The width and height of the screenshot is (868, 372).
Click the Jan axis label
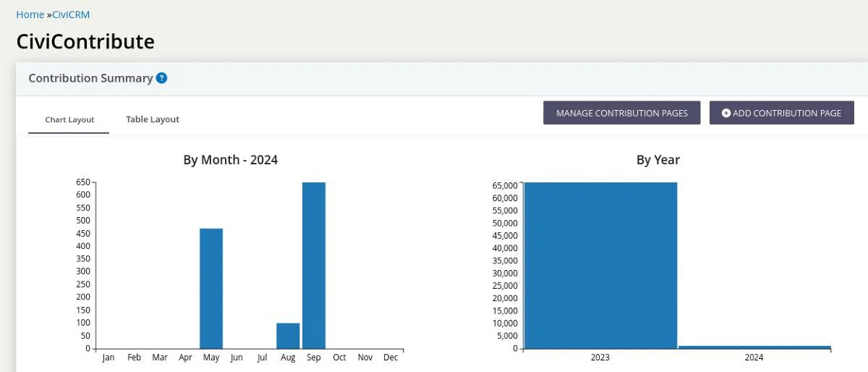[x=109, y=358]
